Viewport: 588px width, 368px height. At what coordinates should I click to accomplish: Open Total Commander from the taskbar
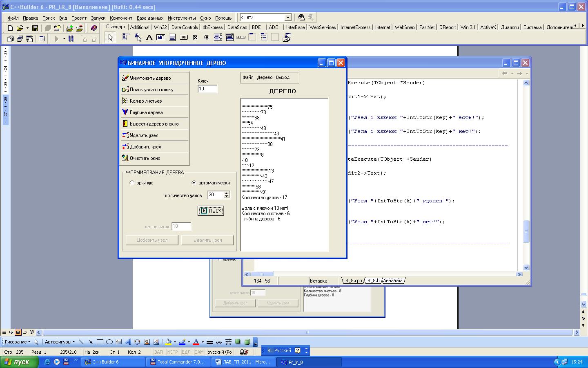pos(178,362)
